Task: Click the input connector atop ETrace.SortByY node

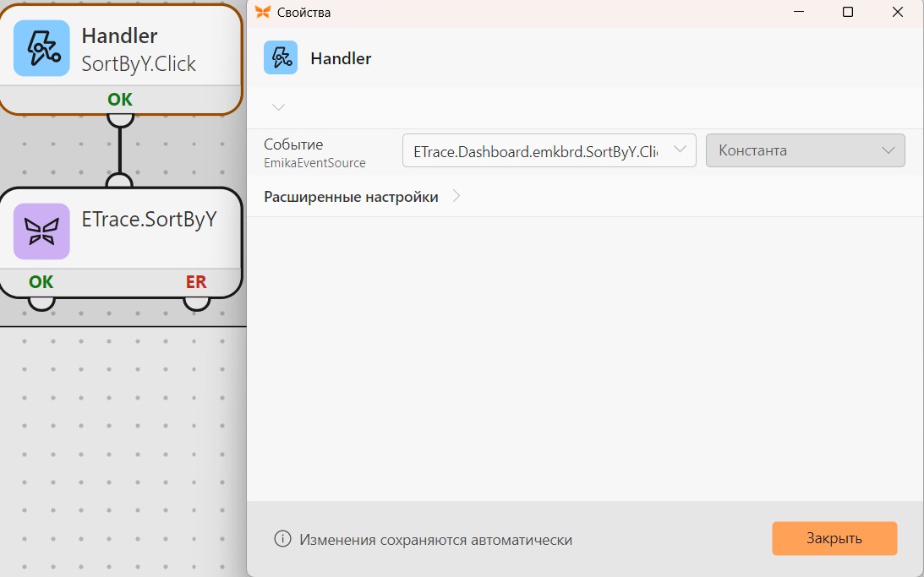Action: pyautogui.click(x=120, y=181)
